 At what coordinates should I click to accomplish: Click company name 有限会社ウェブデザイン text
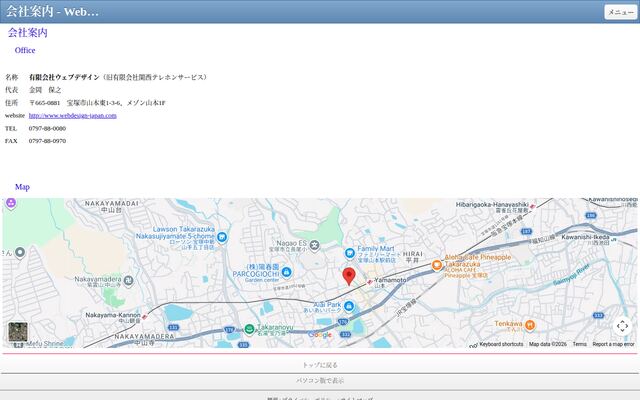(64, 77)
